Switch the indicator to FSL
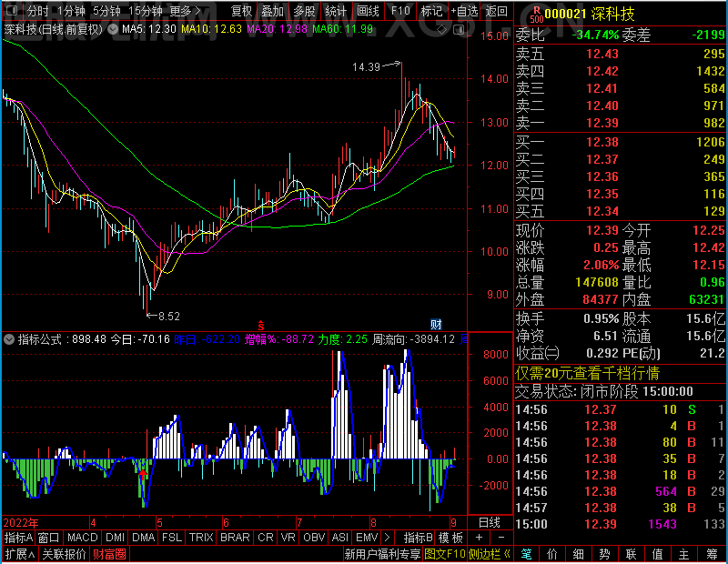 (x=172, y=538)
